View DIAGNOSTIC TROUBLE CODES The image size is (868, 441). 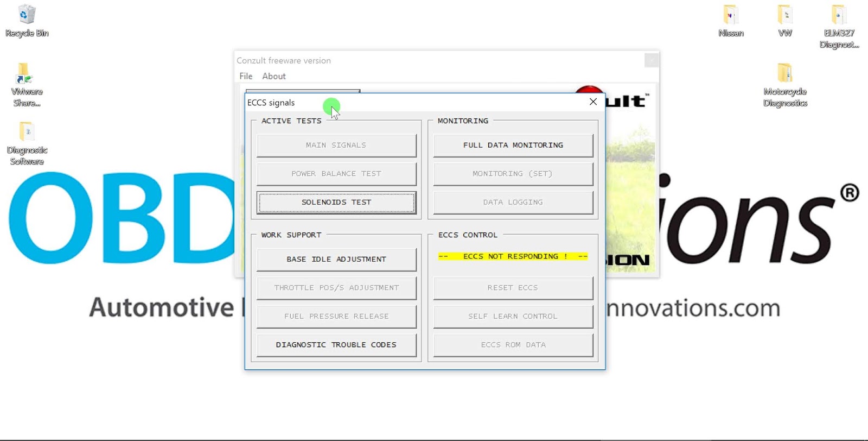tap(336, 345)
